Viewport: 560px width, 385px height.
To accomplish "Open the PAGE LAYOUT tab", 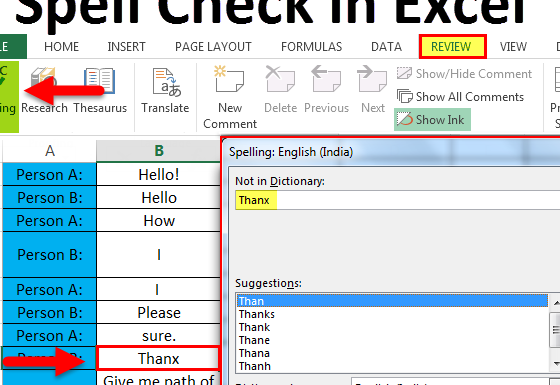I will coord(213,47).
